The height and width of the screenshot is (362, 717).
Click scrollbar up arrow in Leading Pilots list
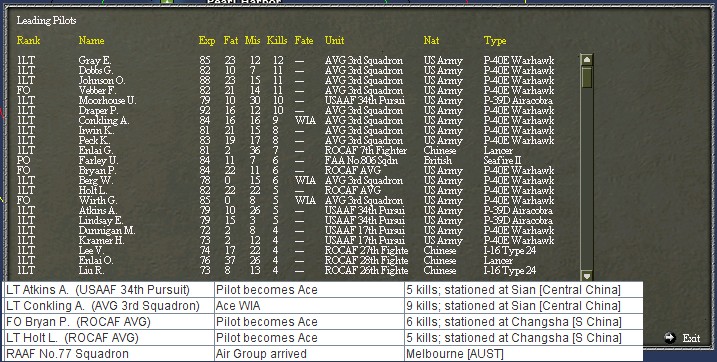(586, 59)
